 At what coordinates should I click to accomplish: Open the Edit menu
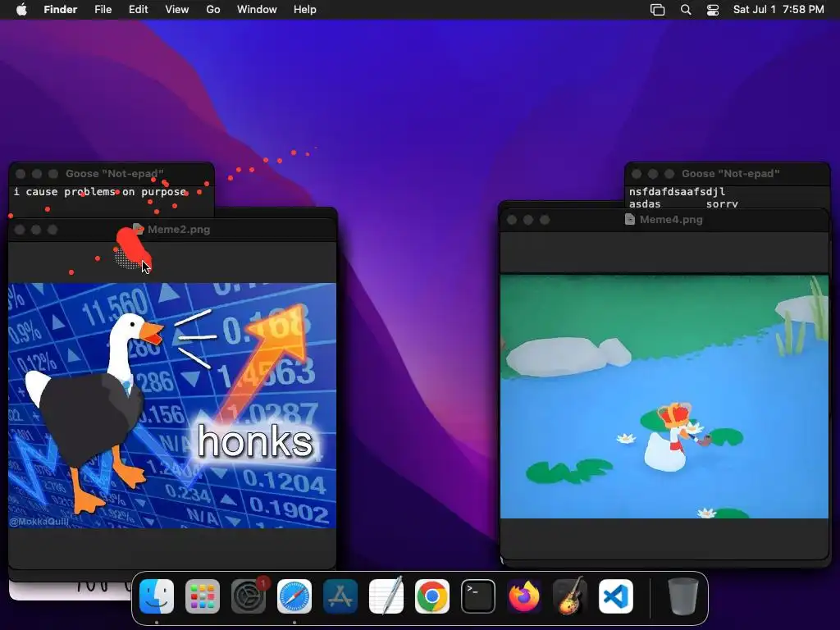pyautogui.click(x=138, y=10)
